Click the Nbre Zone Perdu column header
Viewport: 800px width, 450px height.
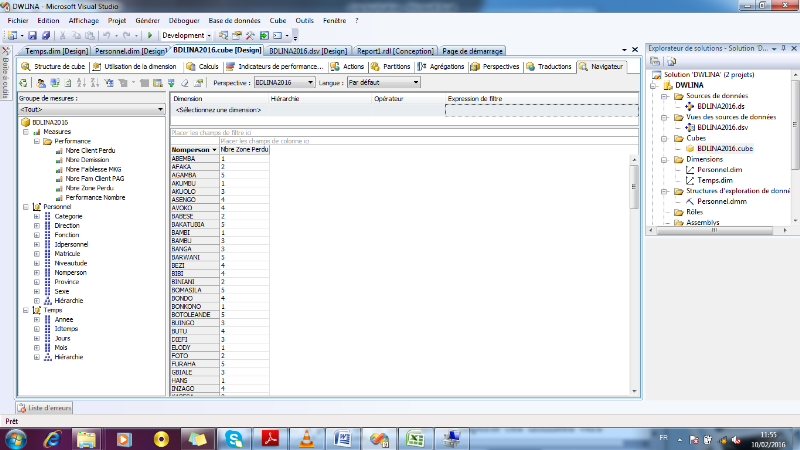click(244, 150)
